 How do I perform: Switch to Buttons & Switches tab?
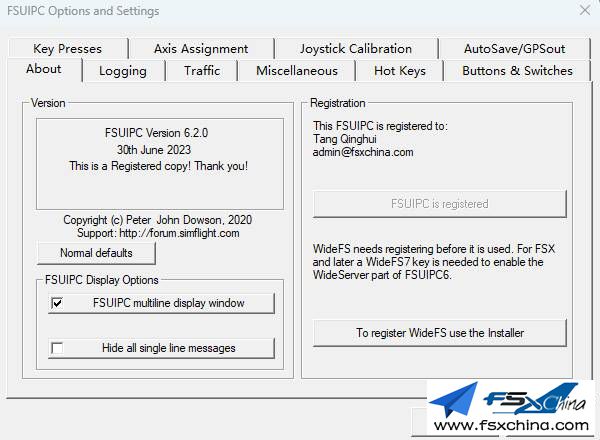(517, 71)
